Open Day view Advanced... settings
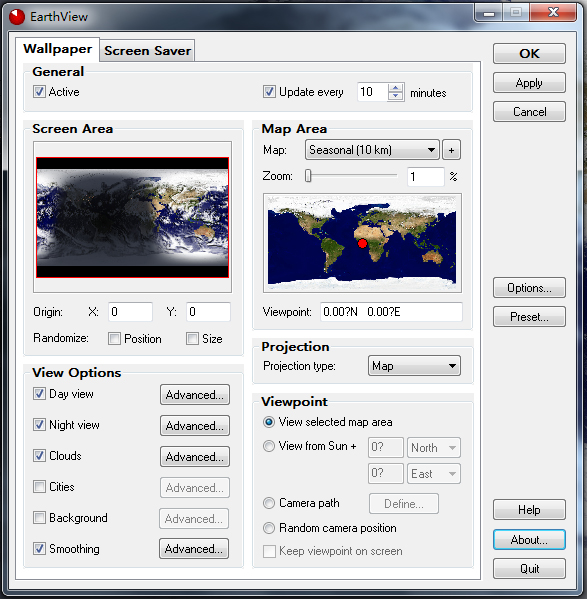The width and height of the screenshot is (587, 599). coord(195,395)
